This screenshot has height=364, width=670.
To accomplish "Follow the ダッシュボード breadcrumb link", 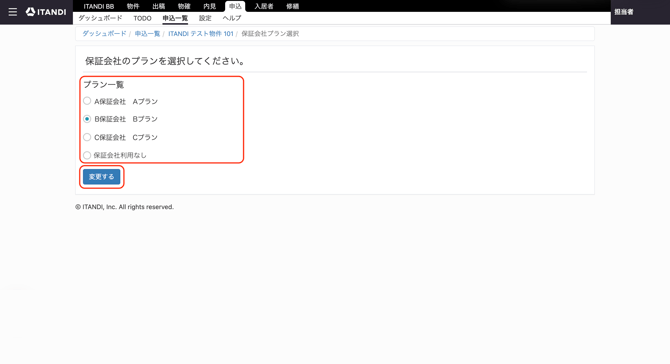I will (x=104, y=33).
